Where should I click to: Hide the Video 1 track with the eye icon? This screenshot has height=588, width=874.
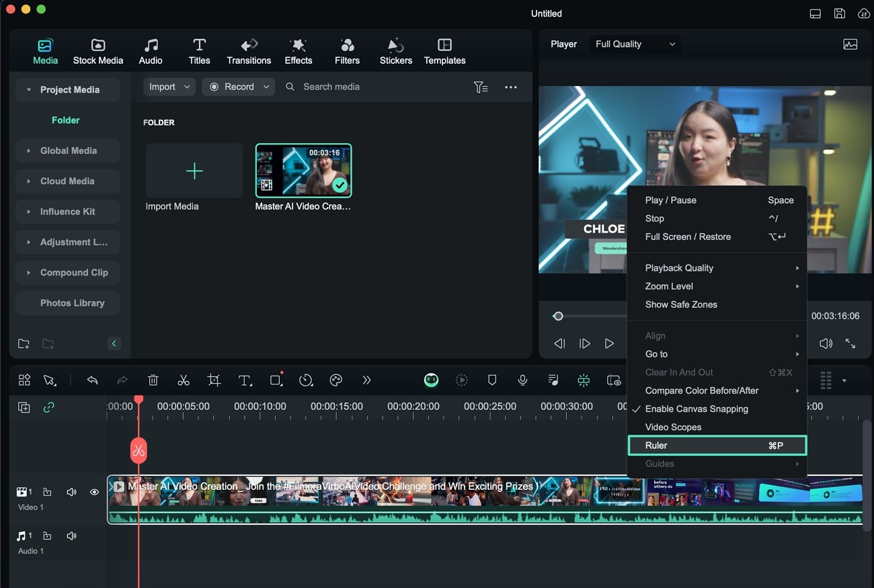pyautogui.click(x=94, y=492)
